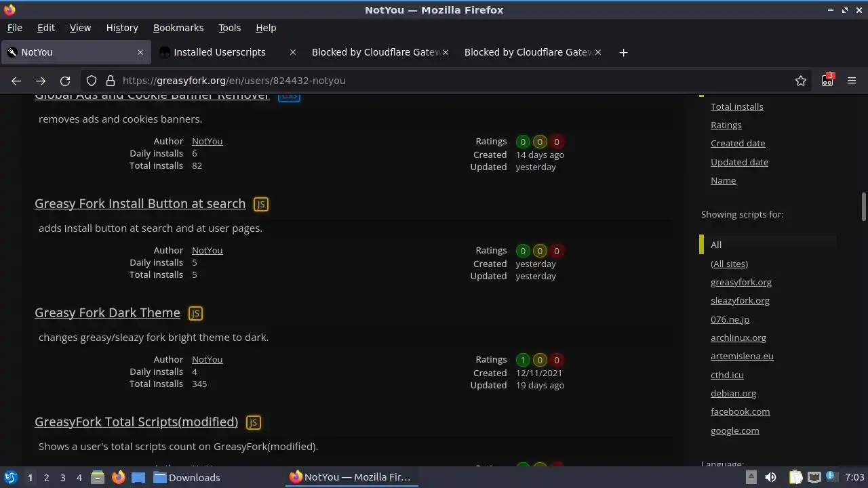Click the page vertical scrollbar thumb

click(864, 207)
